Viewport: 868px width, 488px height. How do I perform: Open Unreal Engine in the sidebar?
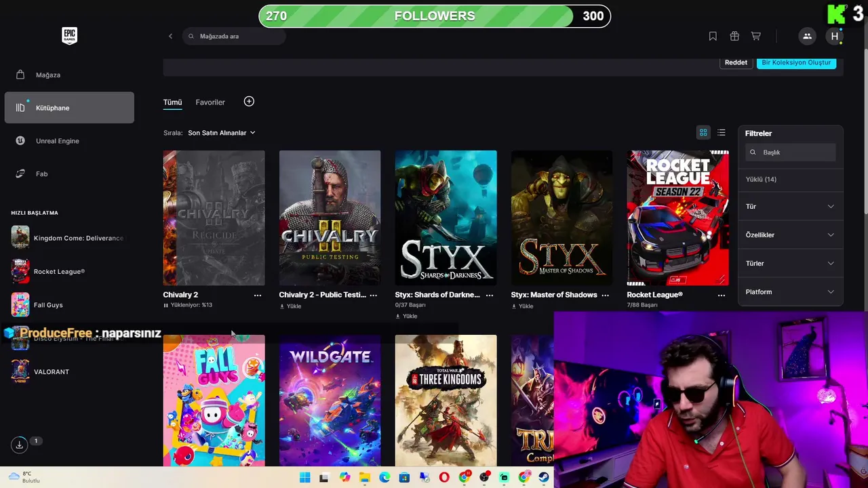point(69,141)
